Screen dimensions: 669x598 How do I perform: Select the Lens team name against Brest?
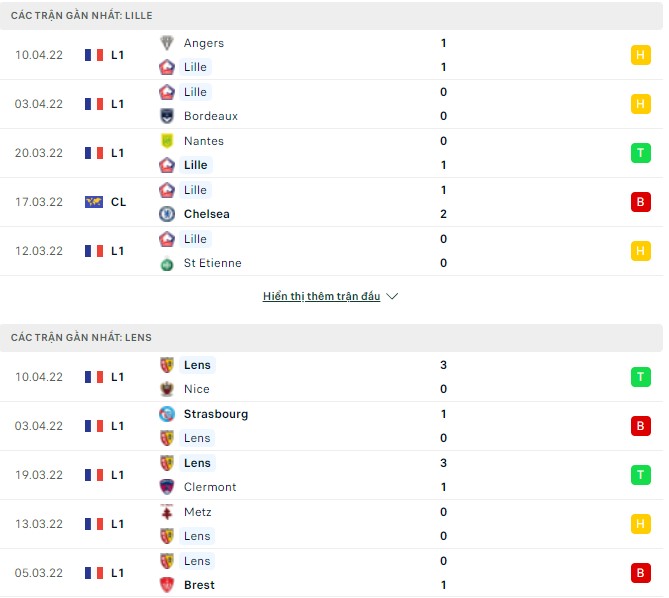click(197, 561)
